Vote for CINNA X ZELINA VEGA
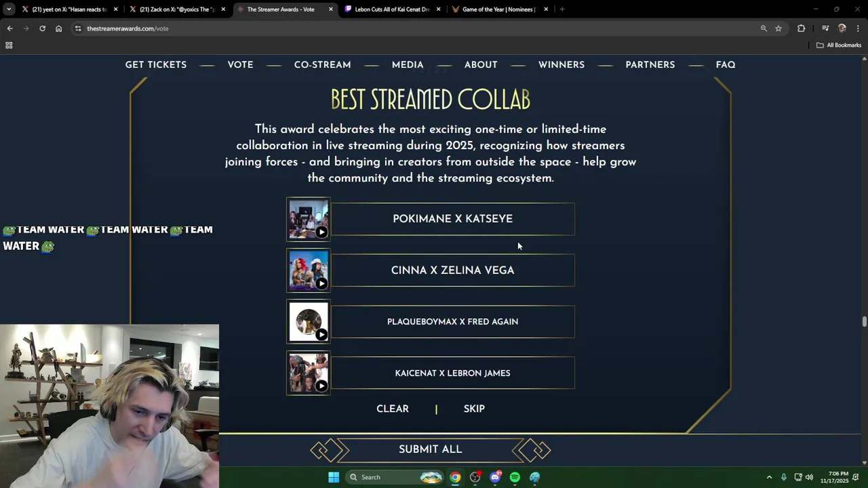The image size is (868, 488). 452,270
